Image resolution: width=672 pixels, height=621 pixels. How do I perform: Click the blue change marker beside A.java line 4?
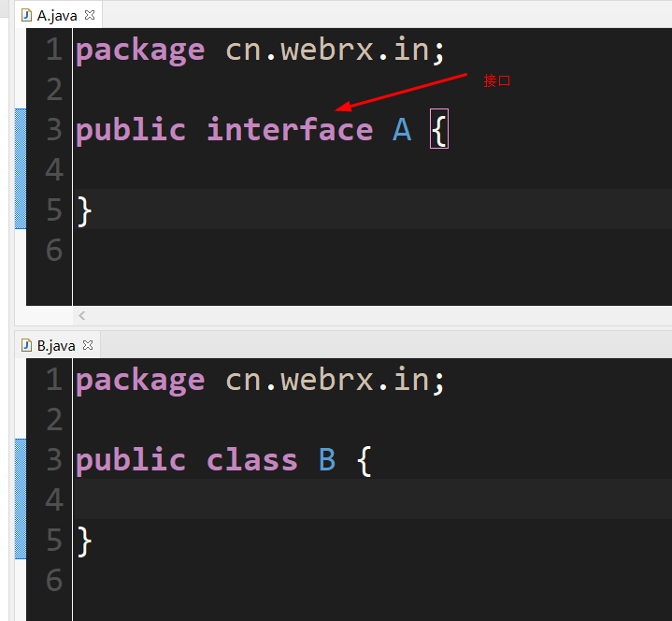[x=21, y=169]
